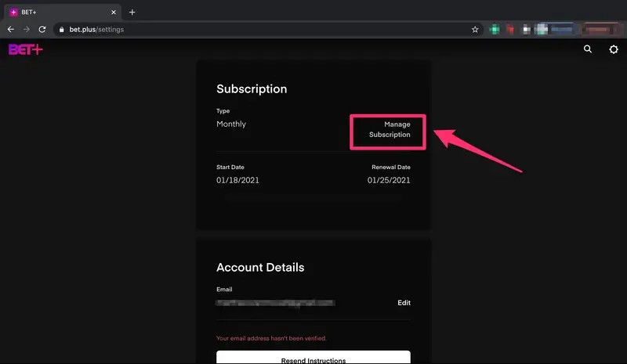Click the red browser extension icon
This screenshot has height=364, width=627.
pos(510,30)
